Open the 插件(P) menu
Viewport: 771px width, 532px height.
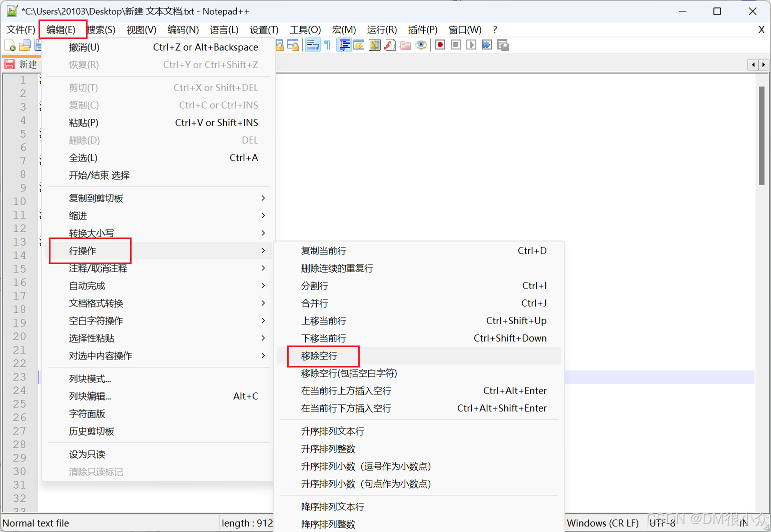[423, 30]
